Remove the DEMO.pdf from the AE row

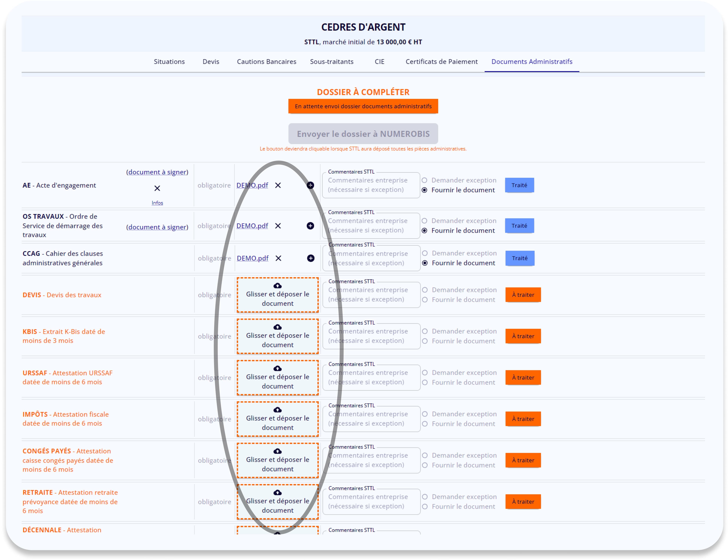[279, 185]
